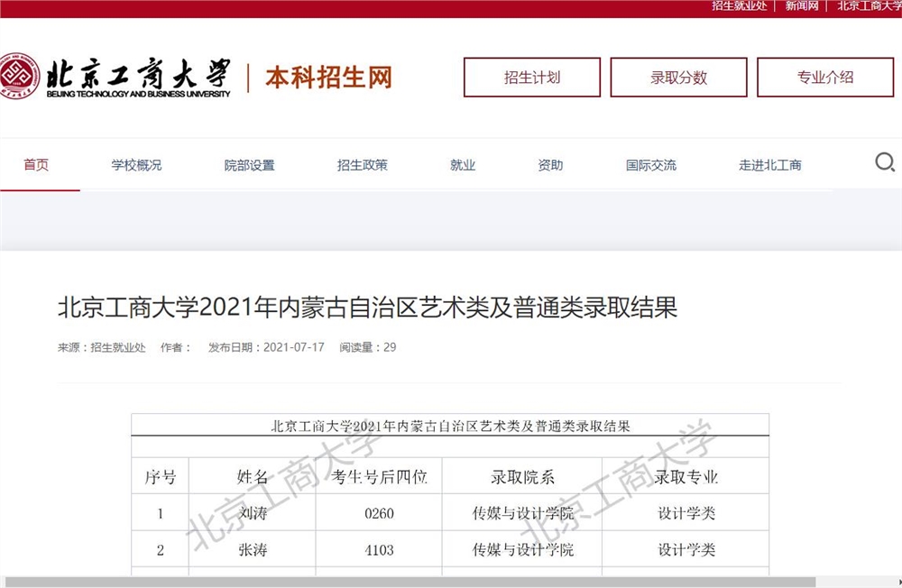Click the 阅读量：29 text
Image resolution: width=902 pixels, height=588 pixels.
(x=368, y=347)
